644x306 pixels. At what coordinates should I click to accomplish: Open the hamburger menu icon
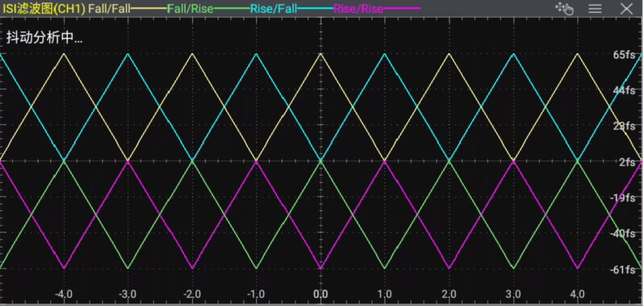point(595,8)
